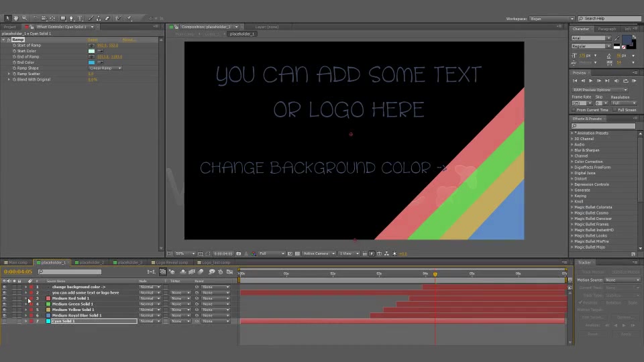Viewport: 644px width, 362px height.
Task: Select the Hand tool
Action: (16, 18)
